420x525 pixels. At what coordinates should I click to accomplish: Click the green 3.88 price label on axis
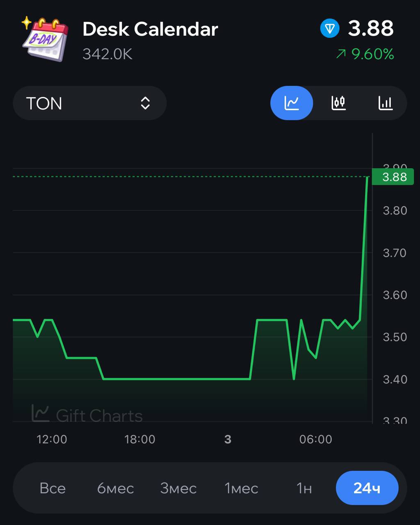pos(394,177)
